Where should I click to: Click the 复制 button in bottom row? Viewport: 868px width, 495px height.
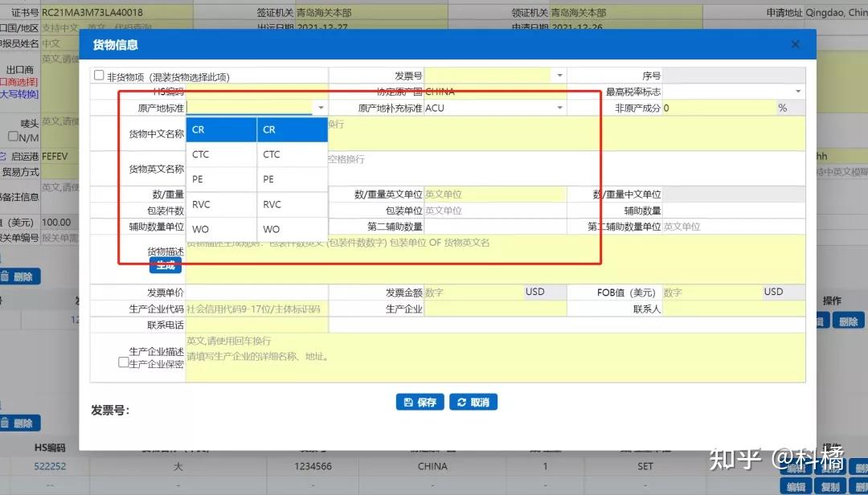tap(831, 485)
